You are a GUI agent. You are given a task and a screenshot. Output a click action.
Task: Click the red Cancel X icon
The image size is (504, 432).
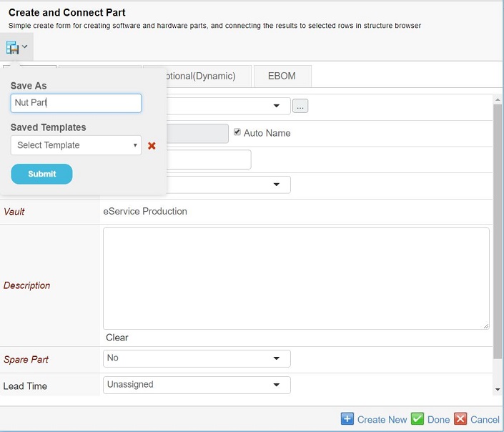click(x=460, y=419)
